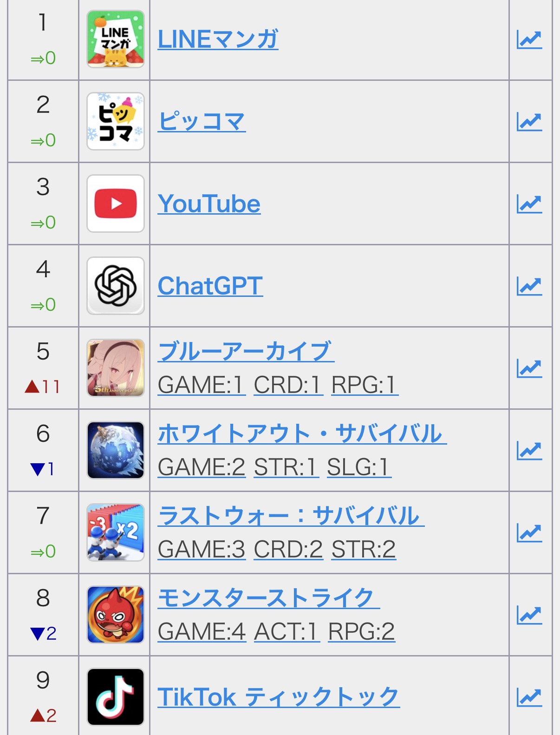560x735 pixels.
Task: Open ranking chart for LINEマンガ
Action: point(529,40)
